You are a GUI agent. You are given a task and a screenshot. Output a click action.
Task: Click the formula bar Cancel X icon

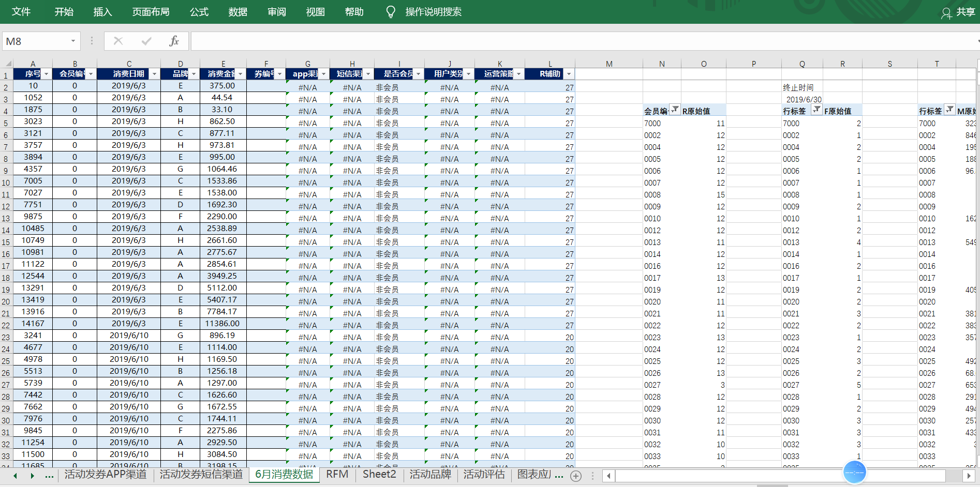[x=118, y=41]
